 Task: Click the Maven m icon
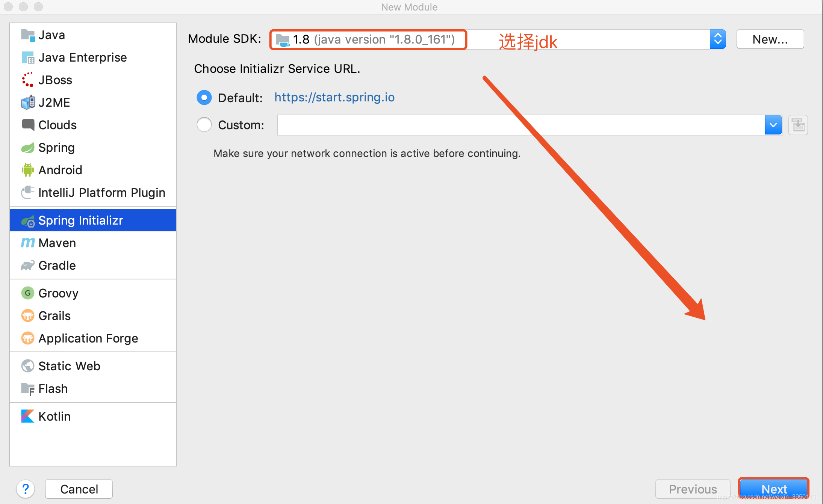click(28, 243)
